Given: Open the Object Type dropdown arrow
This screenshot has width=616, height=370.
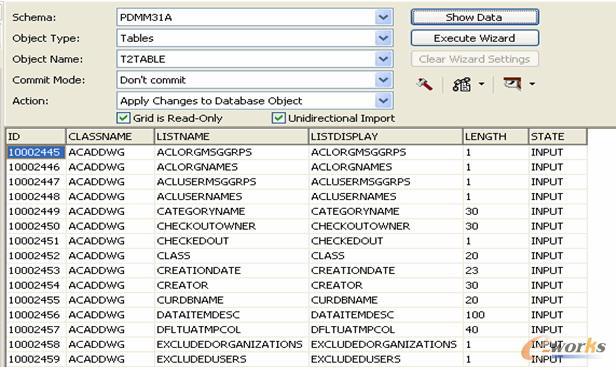Looking at the screenshot, I should pos(383,38).
